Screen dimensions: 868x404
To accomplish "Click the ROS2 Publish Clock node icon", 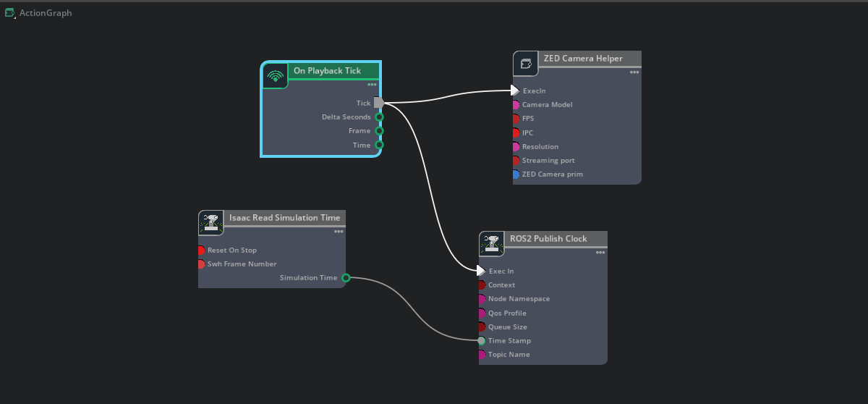I will (492, 244).
